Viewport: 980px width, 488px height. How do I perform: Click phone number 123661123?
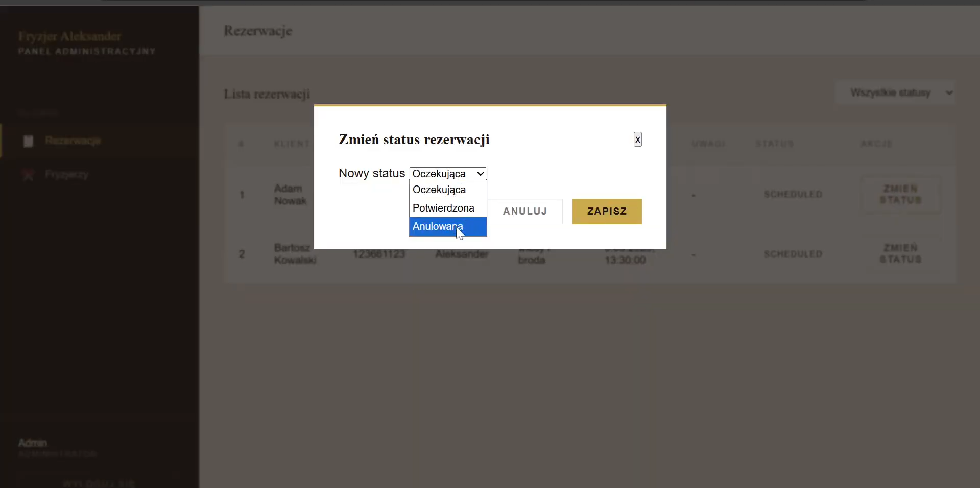pos(379,254)
